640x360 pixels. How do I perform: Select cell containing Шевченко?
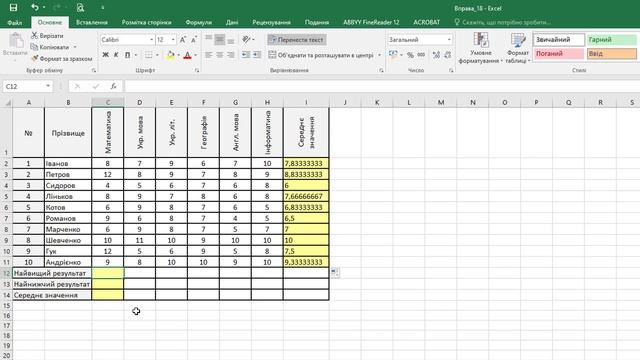coord(68,240)
